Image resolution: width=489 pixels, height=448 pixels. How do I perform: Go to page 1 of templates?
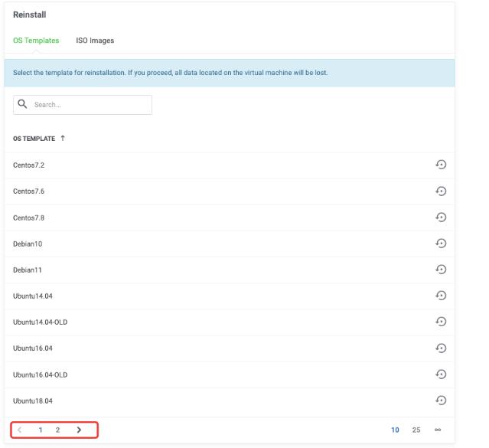[40, 430]
